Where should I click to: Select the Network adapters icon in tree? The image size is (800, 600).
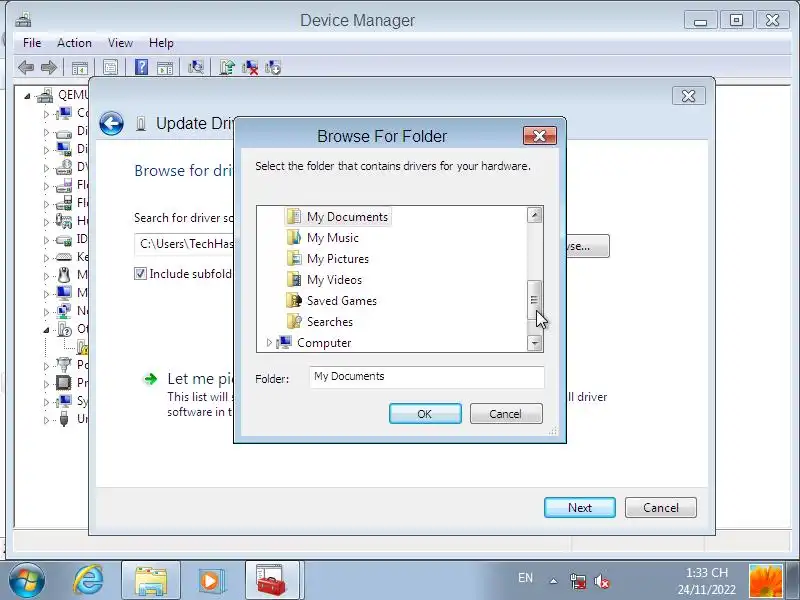[64, 311]
